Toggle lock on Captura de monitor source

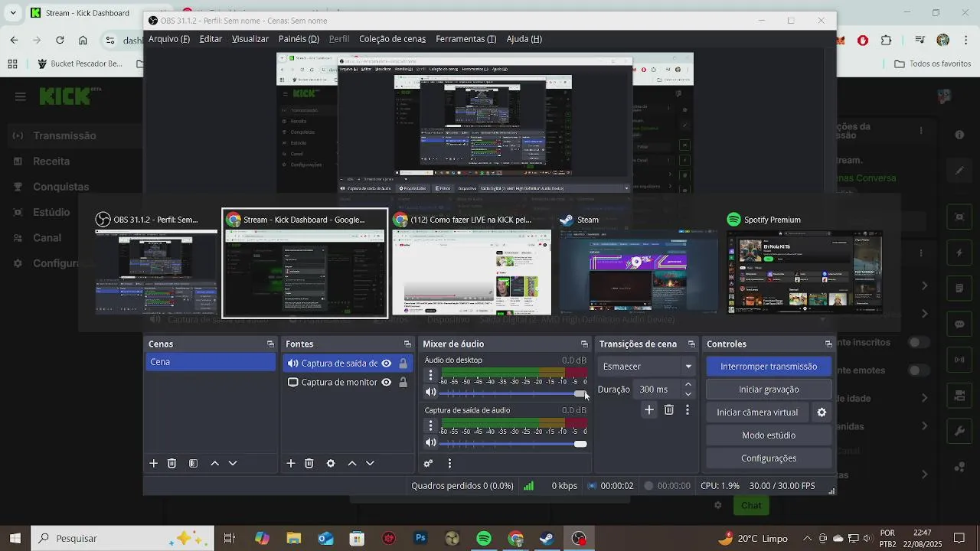(403, 382)
